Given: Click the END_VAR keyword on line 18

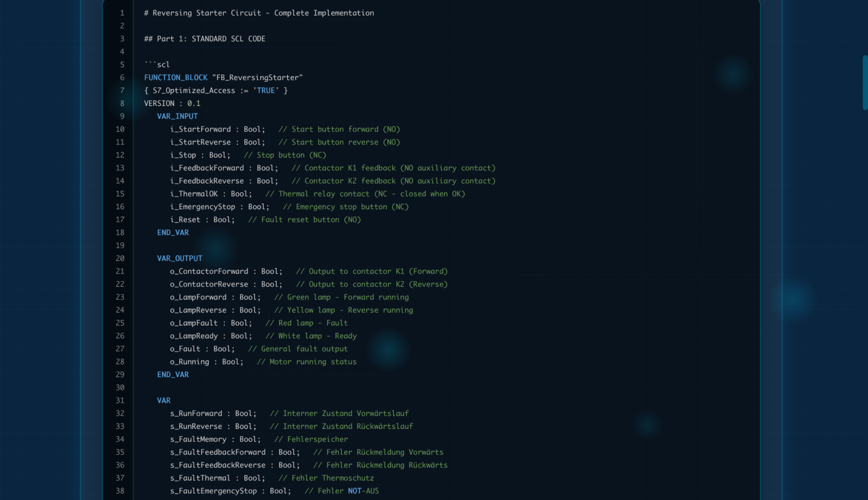Looking at the screenshot, I should tap(173, 232).
